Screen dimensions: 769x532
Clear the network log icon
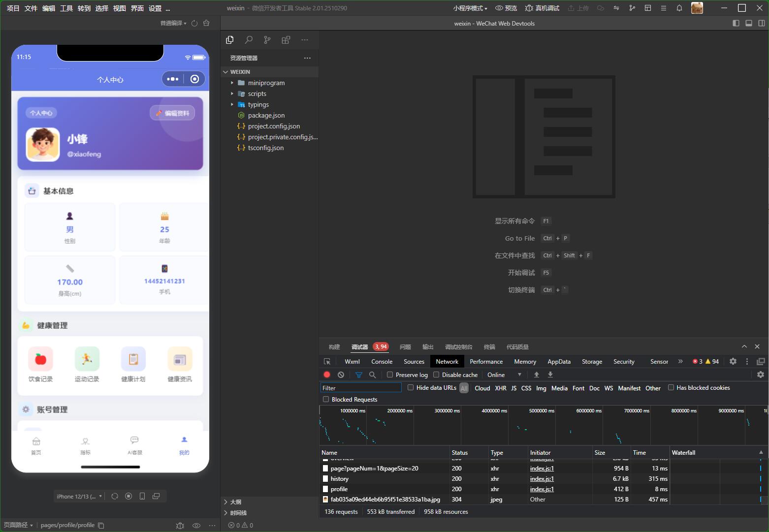click(x=341, y=375)
